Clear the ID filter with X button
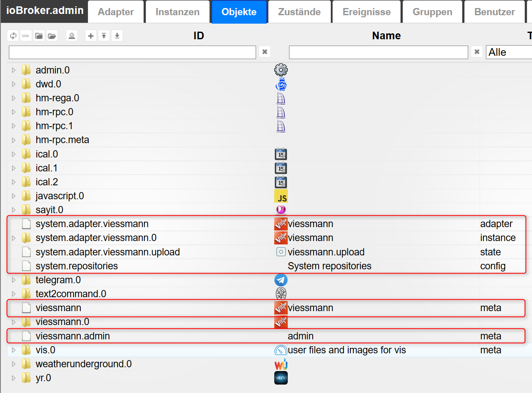Viewport: 532px width, 393px height. click(x=265, y=52)
